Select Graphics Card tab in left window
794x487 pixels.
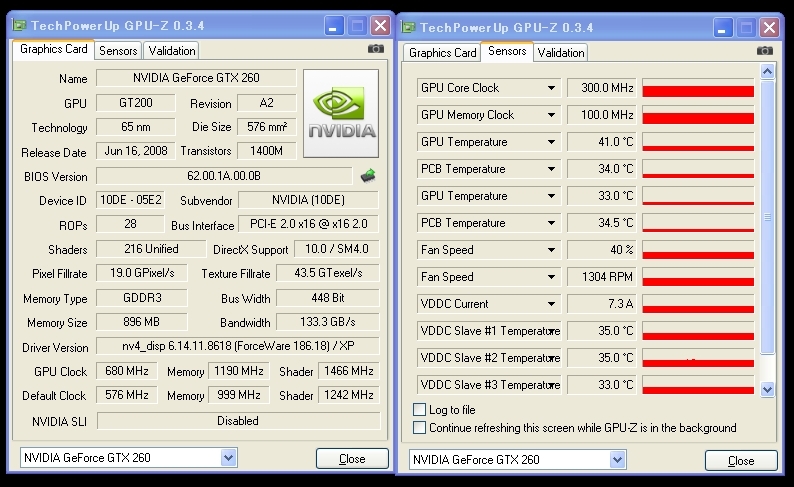[54, 49]
